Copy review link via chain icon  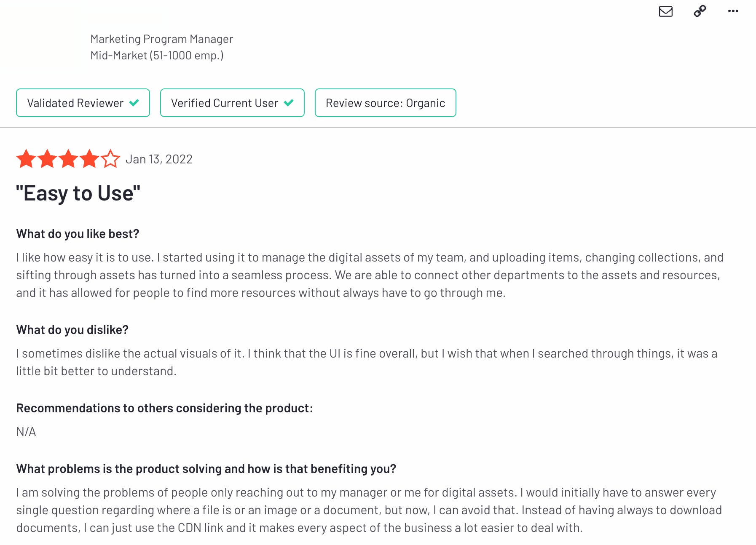[x=700, y=11]
